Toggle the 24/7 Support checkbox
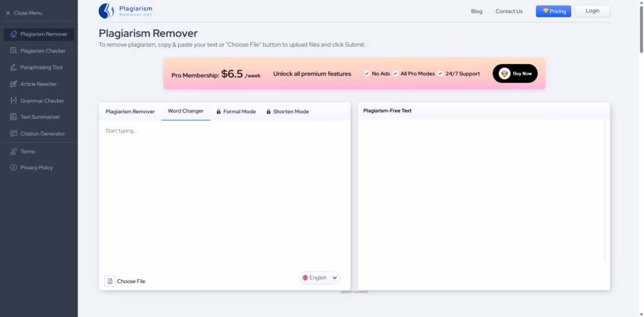This screenshot has height=317, width=644. click(x=440, y=74)
